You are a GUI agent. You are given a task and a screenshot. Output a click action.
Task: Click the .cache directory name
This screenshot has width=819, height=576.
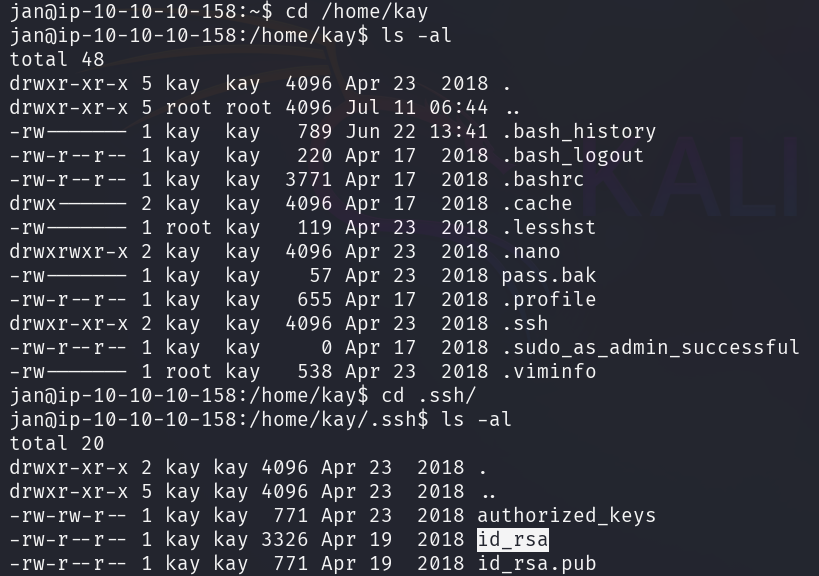coord(536,203)
